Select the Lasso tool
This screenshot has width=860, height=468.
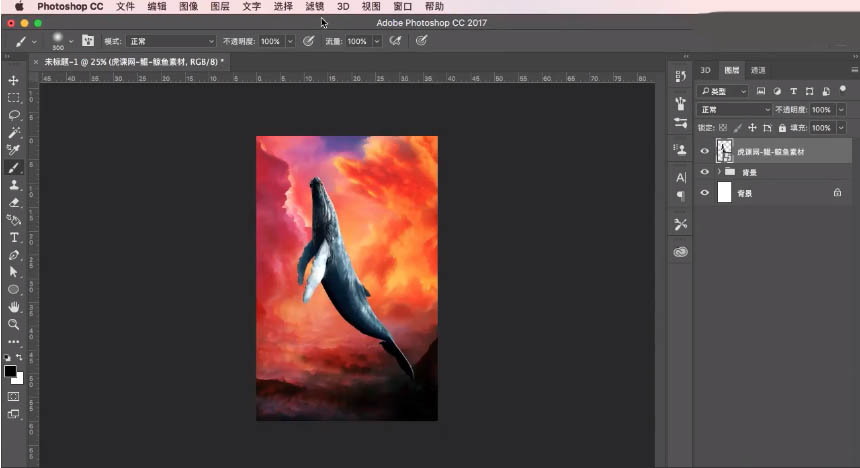click(x=14, y=115)
